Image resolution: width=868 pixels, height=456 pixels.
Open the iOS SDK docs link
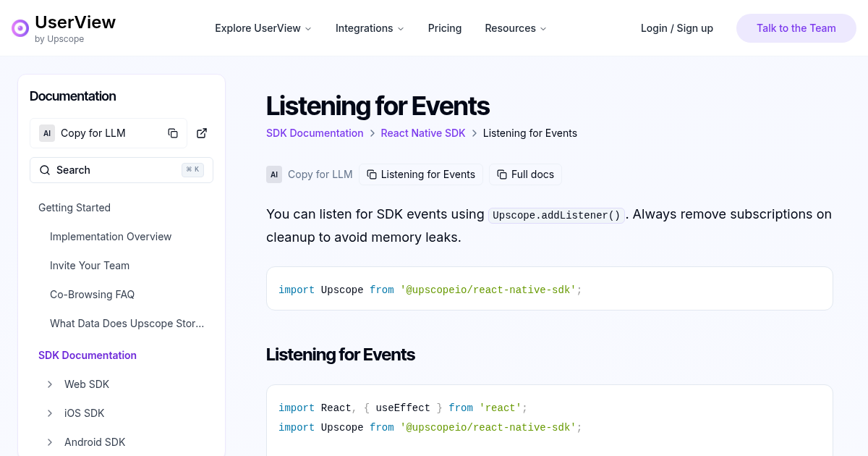tap(85, 413)
